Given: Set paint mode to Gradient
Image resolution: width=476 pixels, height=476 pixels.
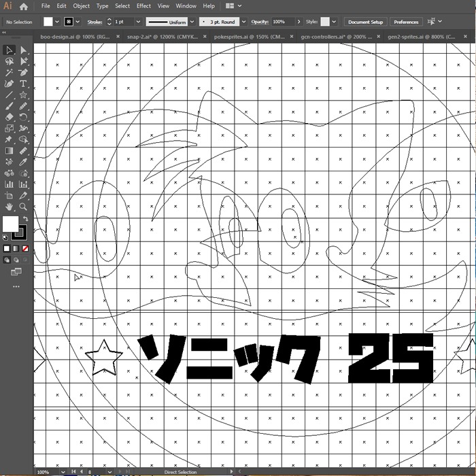Looking at the screenshot, I should pos(16,249).
